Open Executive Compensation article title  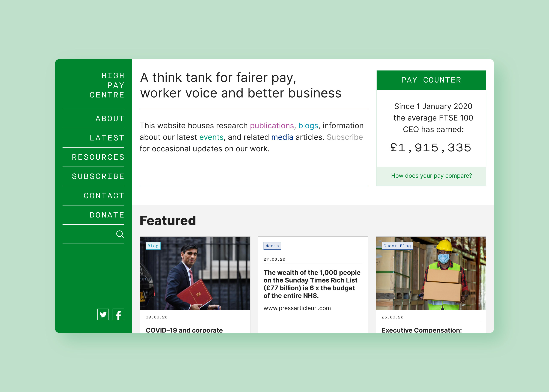[x=422, y=330]
